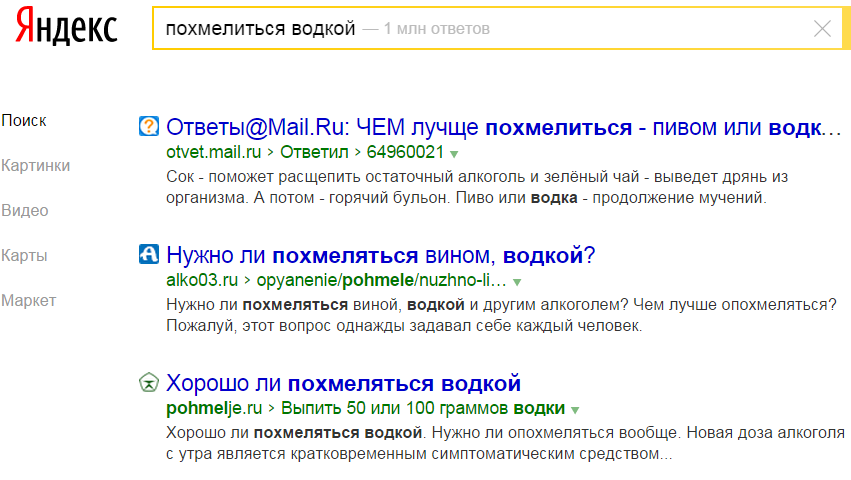The width and height of the screenshot is (851, 480).
Task: Open the Поиск section
Action: click(x=24, y=121)
